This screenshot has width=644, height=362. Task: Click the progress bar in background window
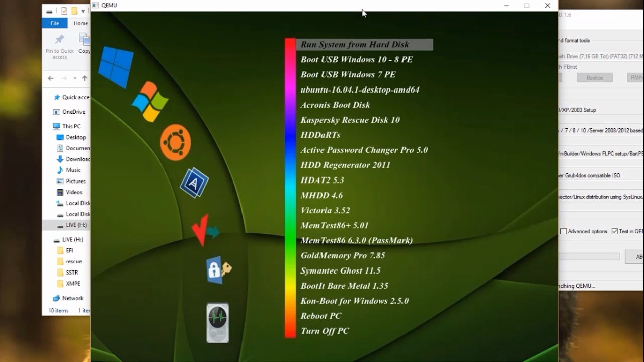point(589,256)
